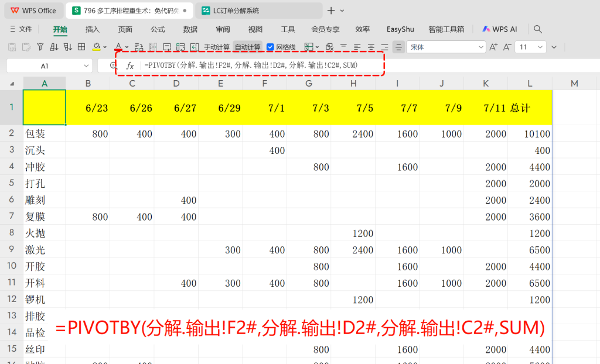The height and width of the screenshot is (364, 600).
Task: Select the 6500 total in 开料 row
Action: pos(530,283)
